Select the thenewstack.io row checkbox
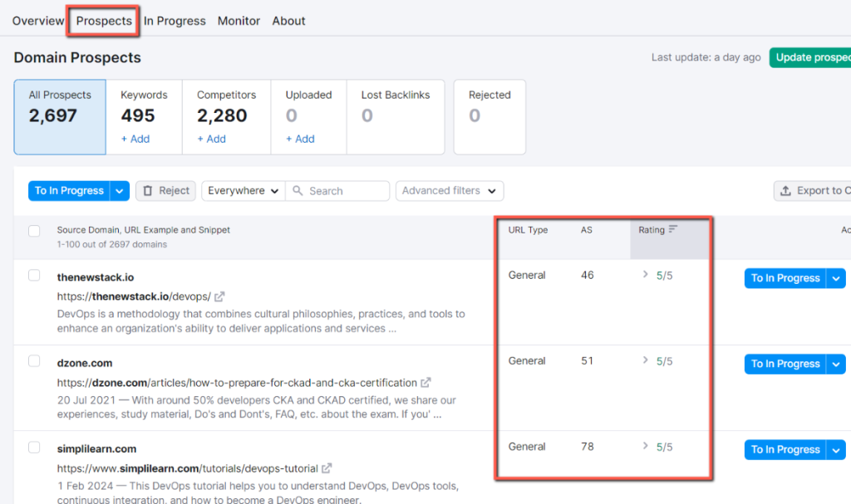 34,276
